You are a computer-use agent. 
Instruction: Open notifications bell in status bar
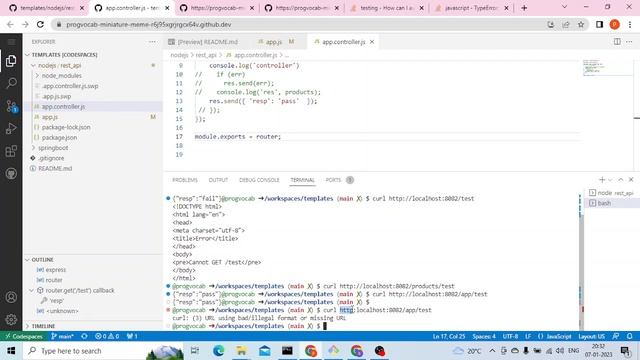pos(630,336)
